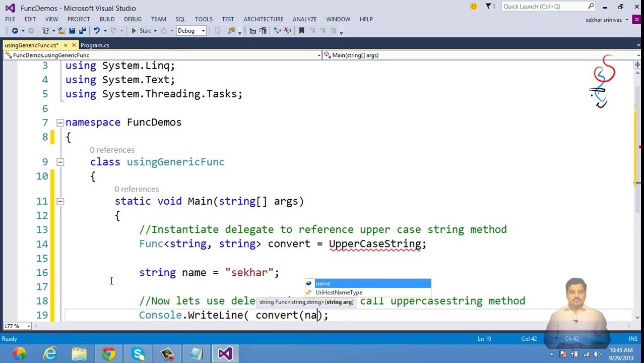The image size is (644, 363).
Task: Click the class's '0 references' CodeLens link
Action: tap(112, 150)
